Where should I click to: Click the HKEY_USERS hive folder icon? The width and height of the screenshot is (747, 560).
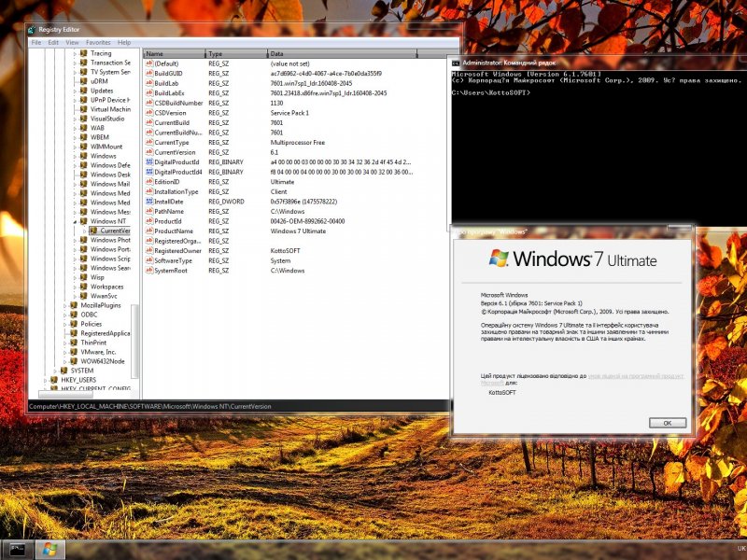54,380
